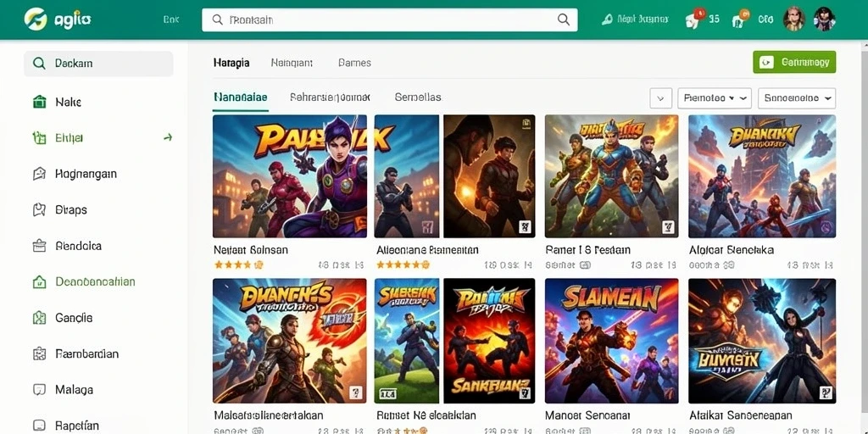Click the green Gemranegy button
Image resolution: width=868 pixels, height=434 pixels.
coord(794,62)
